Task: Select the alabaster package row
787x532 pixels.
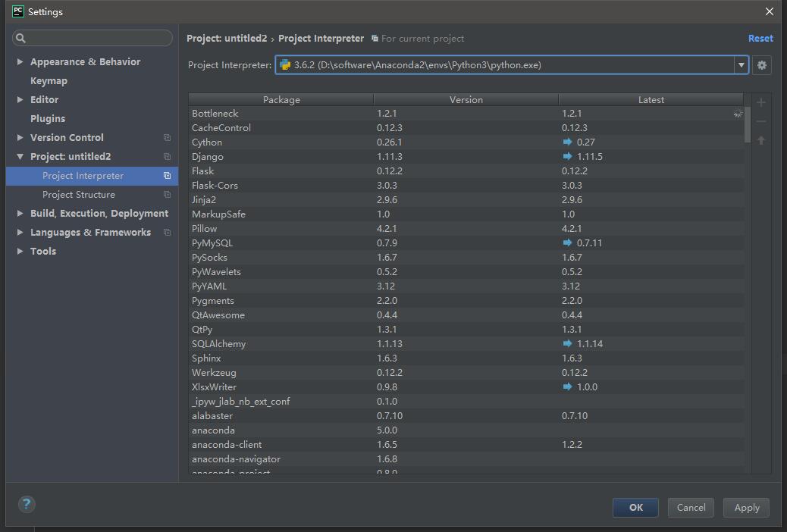Action: pyautogui.click(x=466, y=415)
